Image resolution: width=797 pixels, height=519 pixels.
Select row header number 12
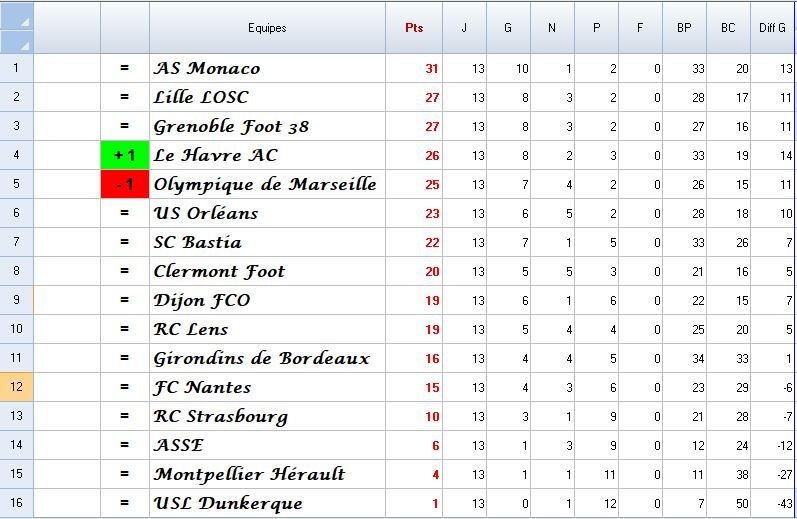[17, 387]
